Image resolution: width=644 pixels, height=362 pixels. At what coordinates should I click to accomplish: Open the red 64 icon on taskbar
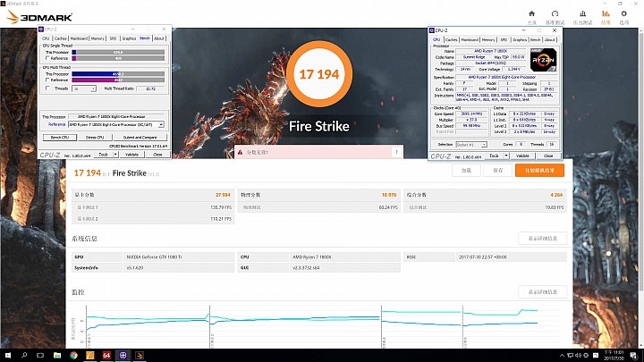pos(106,355)
